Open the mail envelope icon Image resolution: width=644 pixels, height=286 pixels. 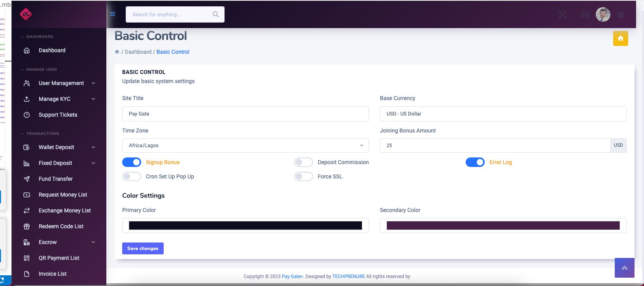585,15
